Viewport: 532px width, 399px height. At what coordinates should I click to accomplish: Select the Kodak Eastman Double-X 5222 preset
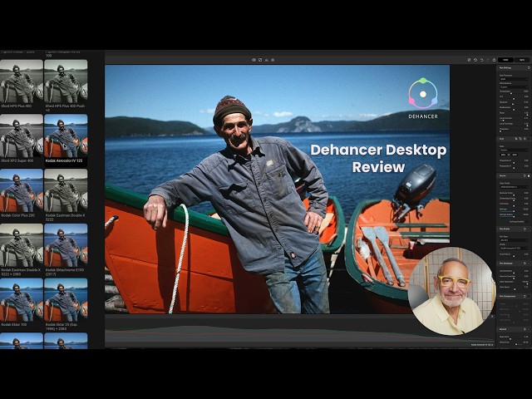66,190
